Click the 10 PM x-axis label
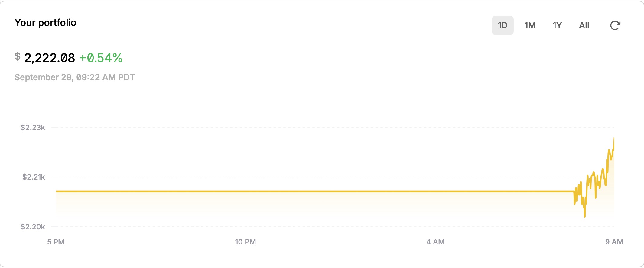This screenshot has height=268, width=644. point(246,242)
